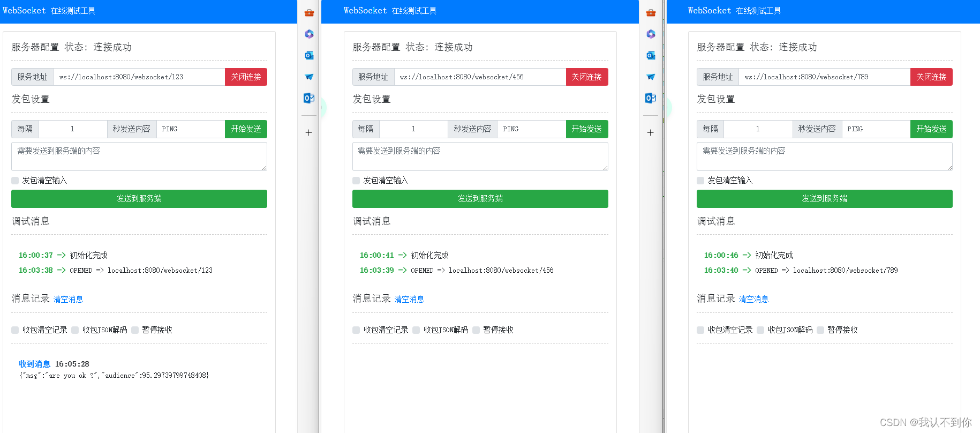
Task: Toggle 发包清空输入 checkbox in the /789 window
Action: pos(700,181)
